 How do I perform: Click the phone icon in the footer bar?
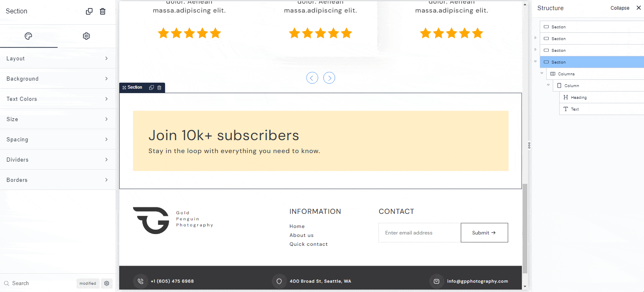click(x=140, y=281)
